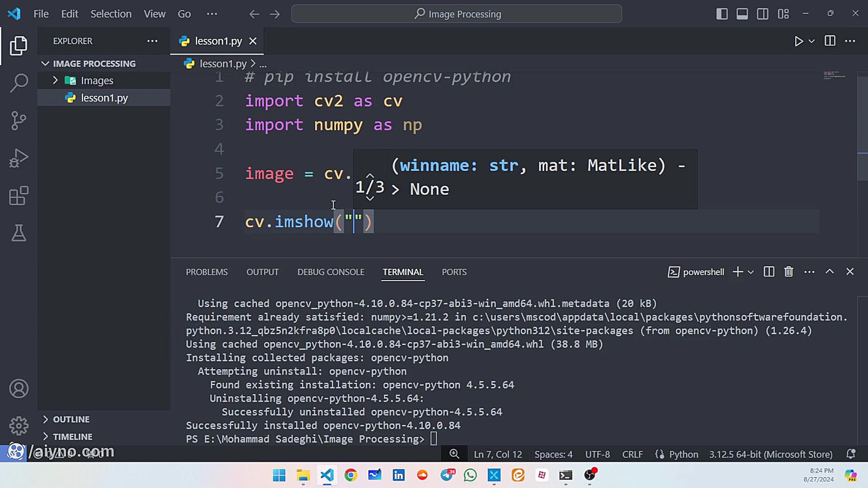The width and height of the screenshot is (868, 488).
Task: Change line endings via CRLF
Action: (632, 454)
